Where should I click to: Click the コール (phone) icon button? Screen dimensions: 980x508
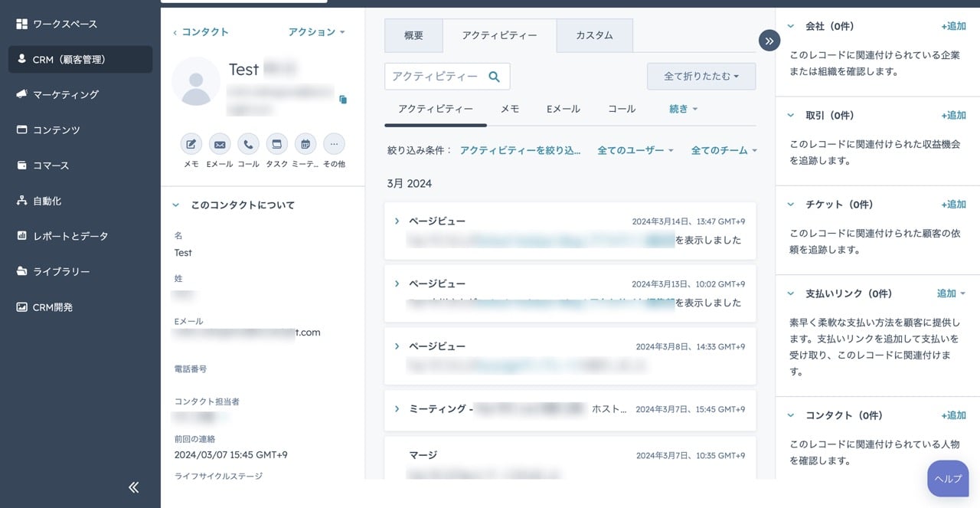tap(248, 144)
